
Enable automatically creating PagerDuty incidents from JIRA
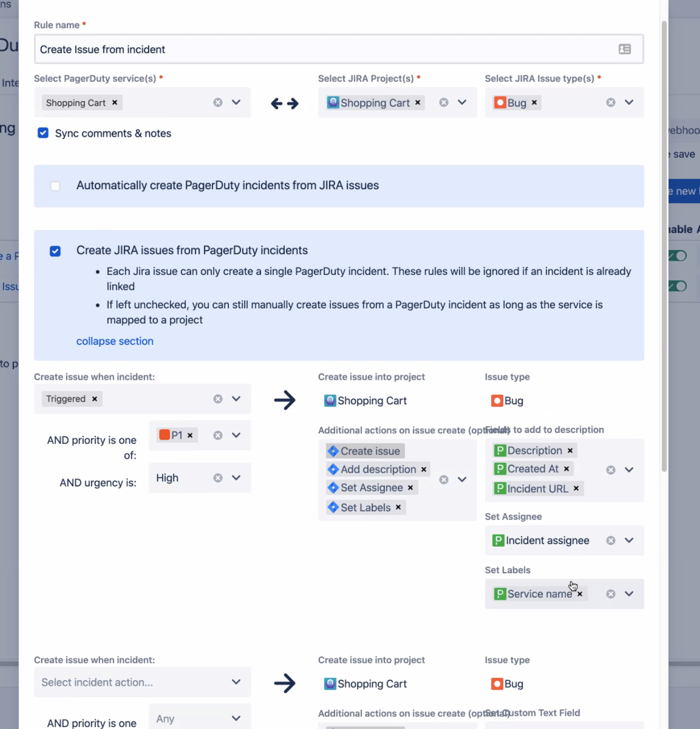click(x=55, y=186)
